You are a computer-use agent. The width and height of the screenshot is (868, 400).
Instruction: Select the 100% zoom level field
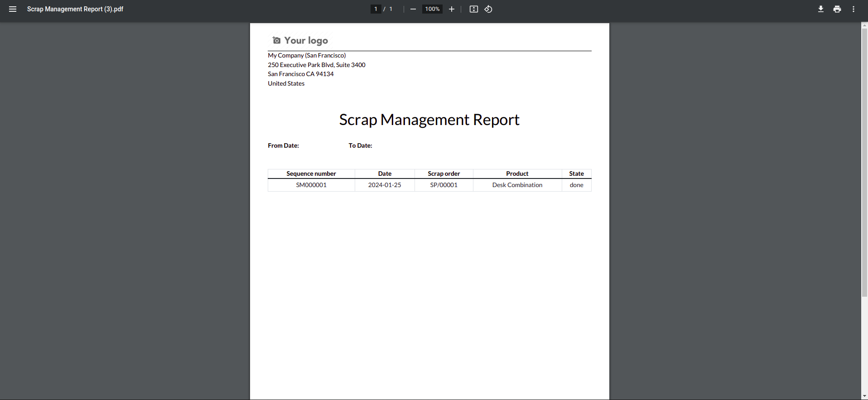tap(432, 9)
